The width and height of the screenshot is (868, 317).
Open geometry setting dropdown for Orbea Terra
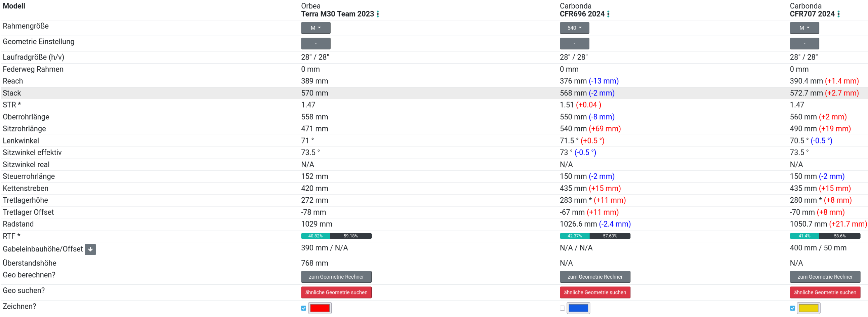(x=316, y=43)
